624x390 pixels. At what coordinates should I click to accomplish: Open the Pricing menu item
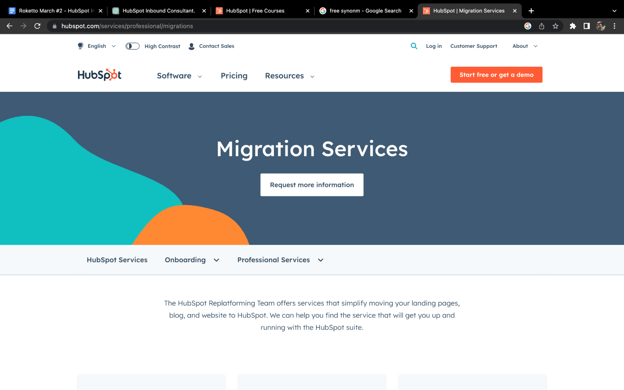(234, 76)
